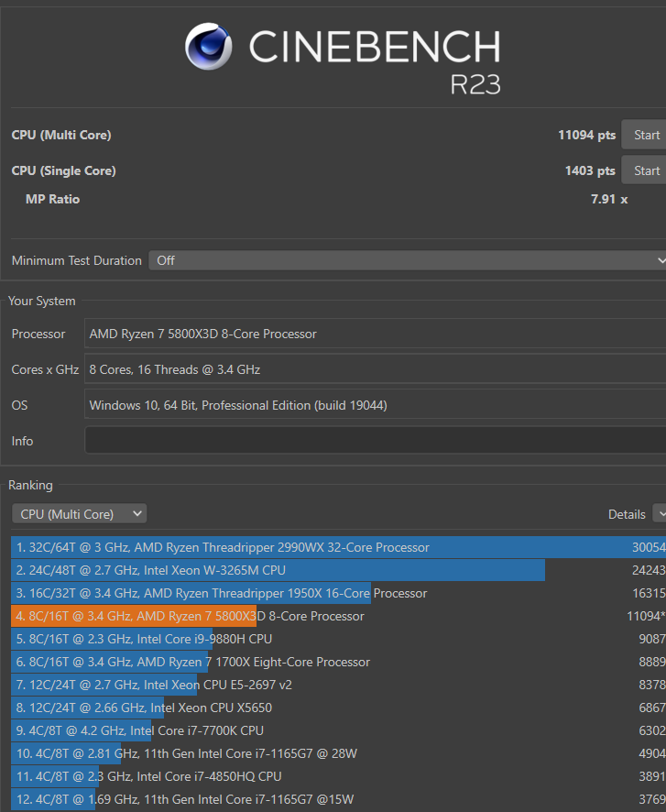Image resolution: width=666 pixels, height=812 pixels.
Task: Select ranking row i7-1165G7 @15W
Action: [338, 799]
